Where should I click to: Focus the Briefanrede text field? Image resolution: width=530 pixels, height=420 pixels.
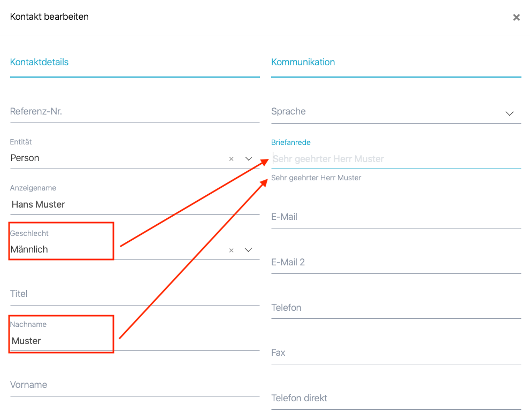(x=396, y=159)
